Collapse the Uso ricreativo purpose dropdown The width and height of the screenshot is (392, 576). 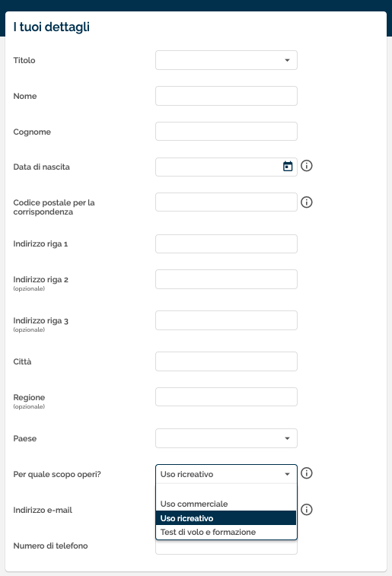click(x=226, y=474)
